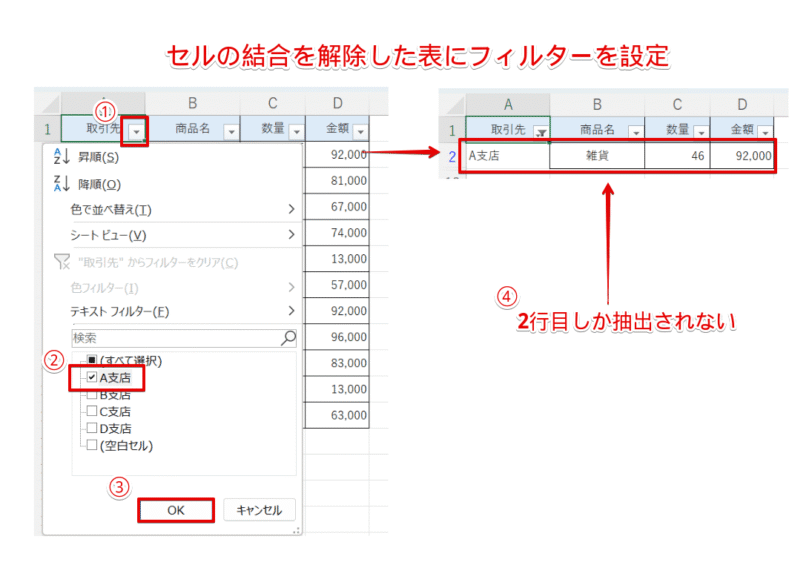Click the 57,000 cell in left sheet

pos(337,284)
